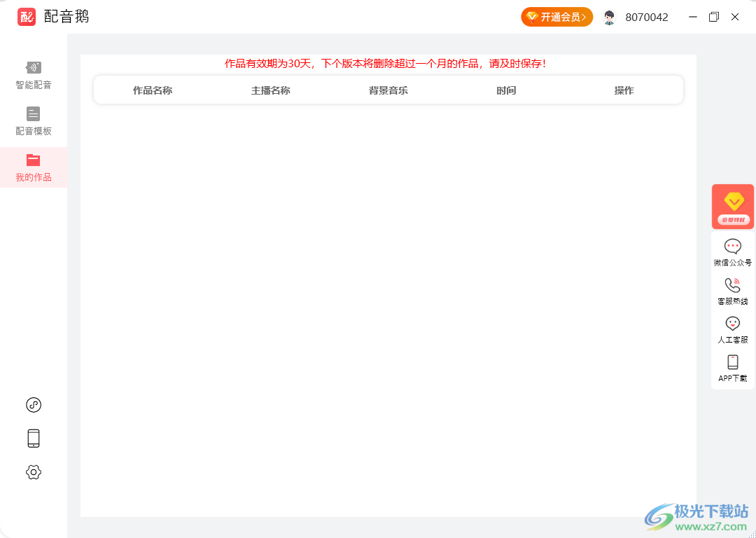
Task: Open APP下载 from the right panel
Action: [732, 367]
